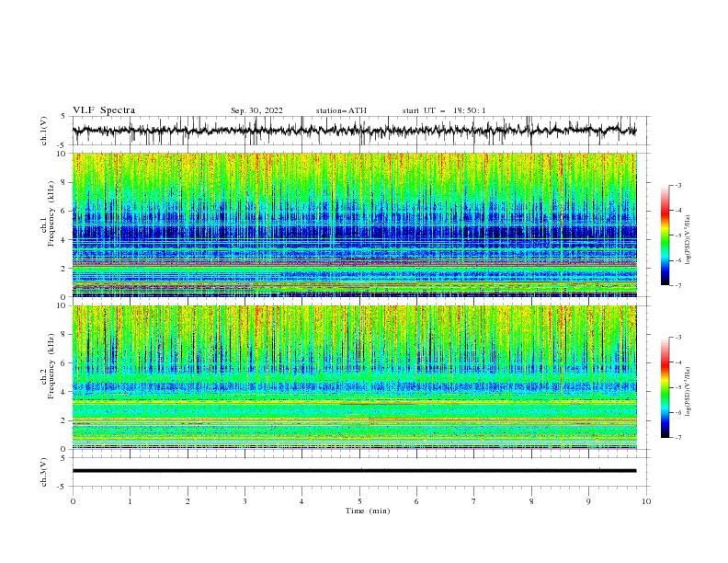Click the ch.1 colorbar "log(PSD)(V²/Hz)" label
Image resolution: width=728 pixels, height=563 pixels.
click(x=688, y=240)
